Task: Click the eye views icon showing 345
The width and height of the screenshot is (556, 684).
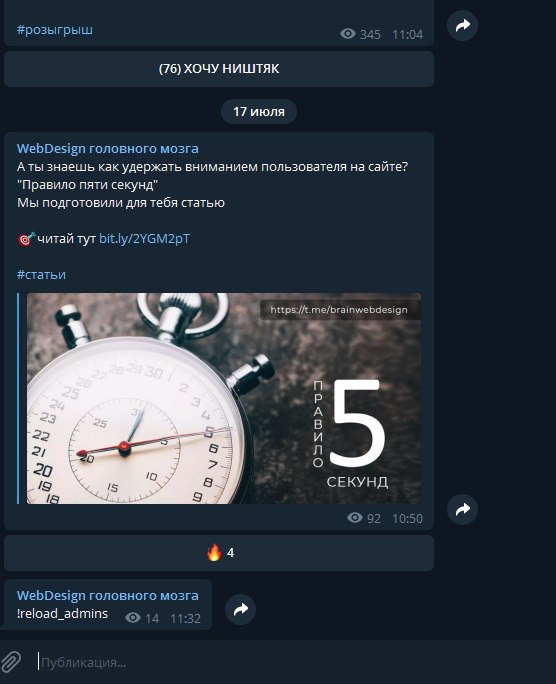Action: 348,34
